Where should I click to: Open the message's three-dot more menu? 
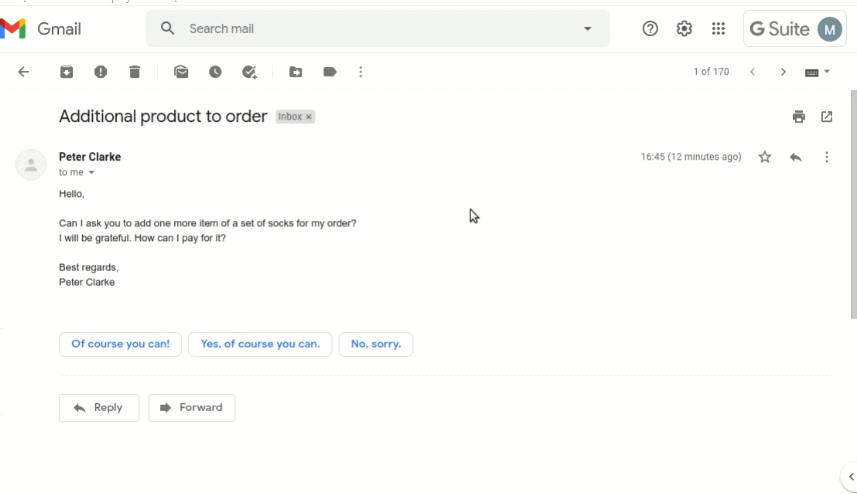[826, 157]
